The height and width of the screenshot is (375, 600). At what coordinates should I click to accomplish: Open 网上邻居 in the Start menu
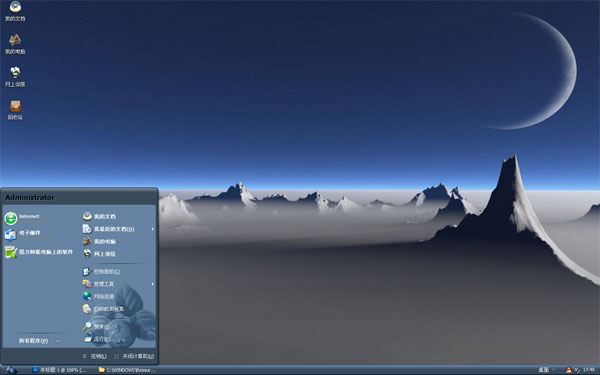tap(99, 254)
